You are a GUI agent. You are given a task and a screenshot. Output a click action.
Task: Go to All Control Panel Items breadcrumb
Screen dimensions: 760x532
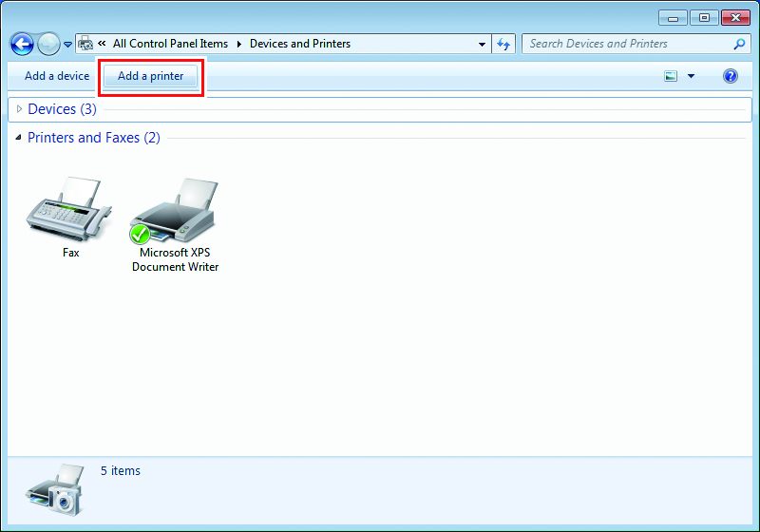[x=170, y=44]
